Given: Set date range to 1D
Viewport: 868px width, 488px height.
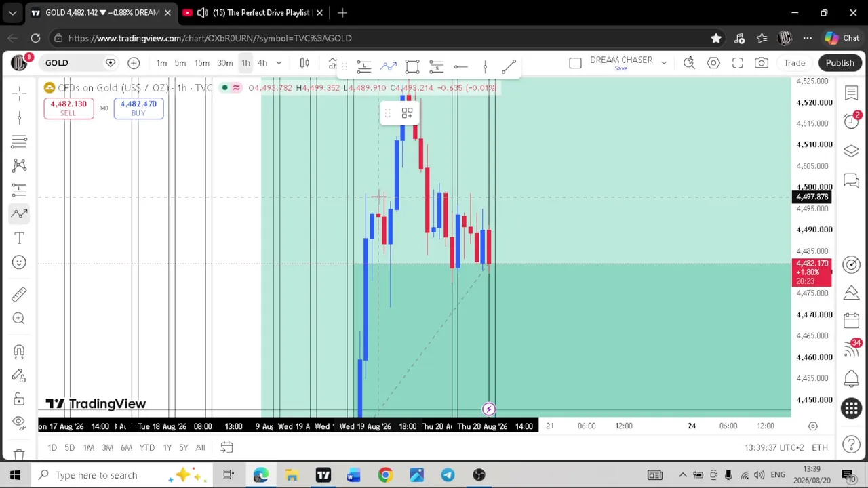Looking at the screenshot, I should pos(52,447).
